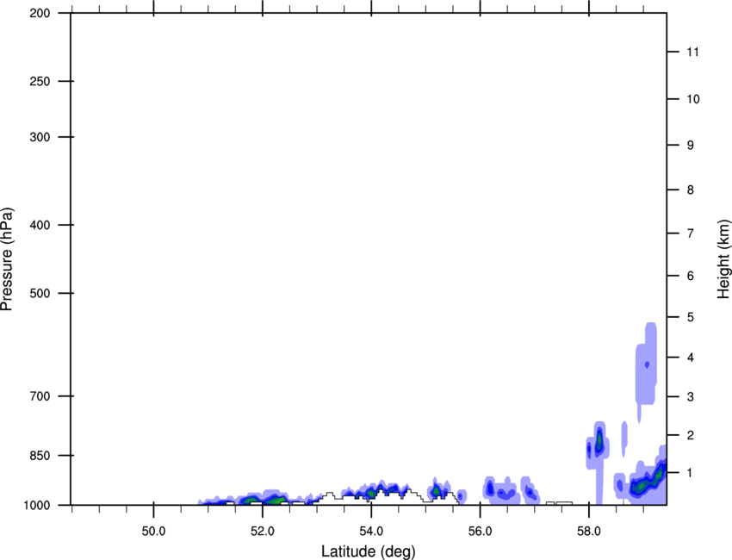Click the 1000 pressure tick label
This screenshot has height=560, width=732.
click(x=36, y=505)
